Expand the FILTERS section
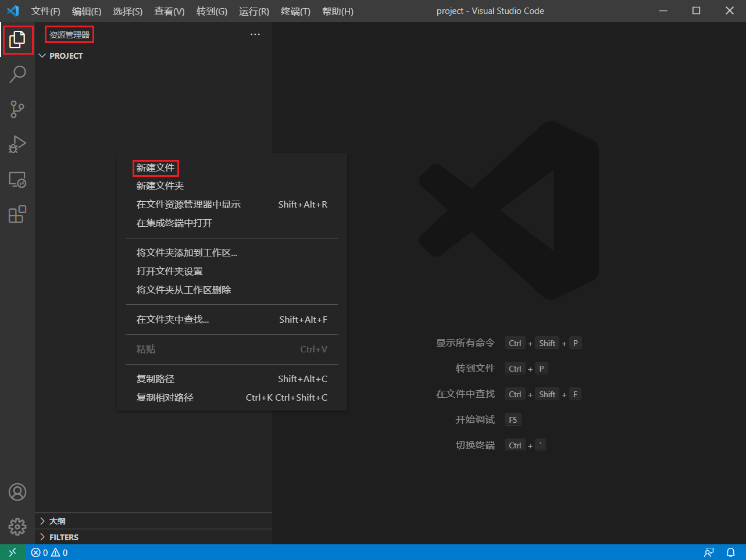This screenshot has width=746, height=560. (154, 537)
